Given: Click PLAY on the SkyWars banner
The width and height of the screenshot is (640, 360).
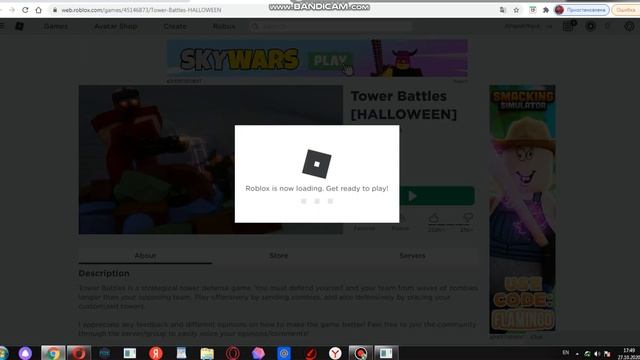Looking at the screenshot, I should click(x=329, y=61).
